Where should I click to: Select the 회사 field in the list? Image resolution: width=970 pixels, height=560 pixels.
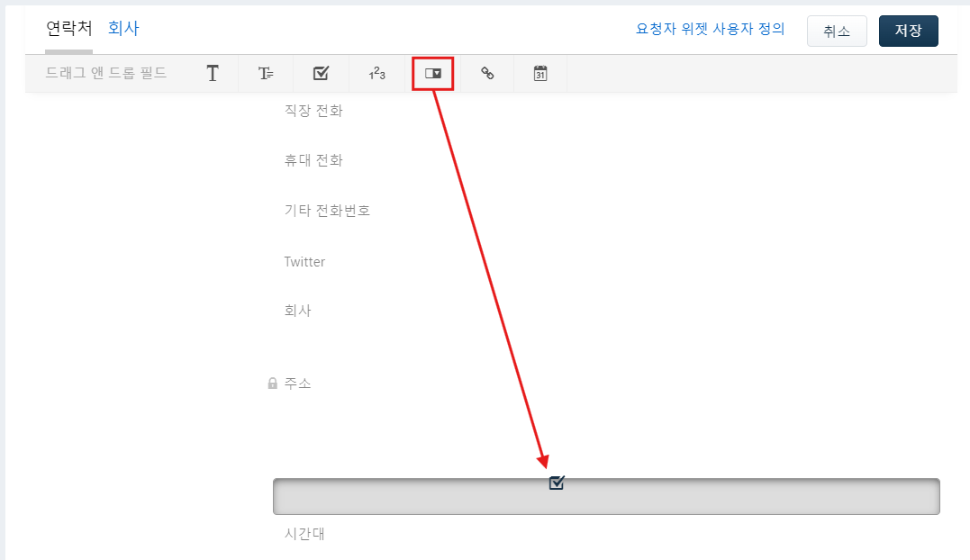[x=297, y=311]
